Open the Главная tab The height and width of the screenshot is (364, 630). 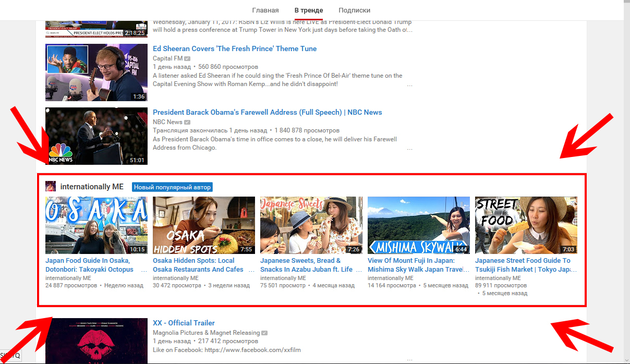pos(265,10)
